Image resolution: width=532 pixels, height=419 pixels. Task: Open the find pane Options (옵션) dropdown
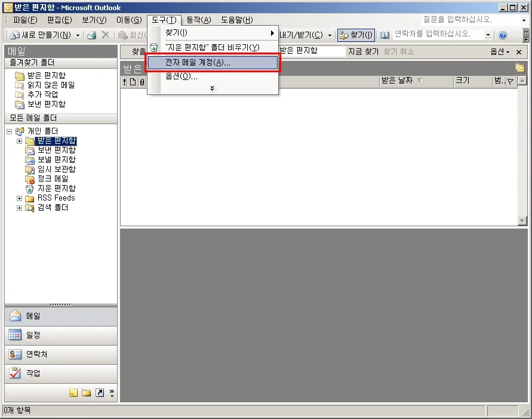coord(500,51)
